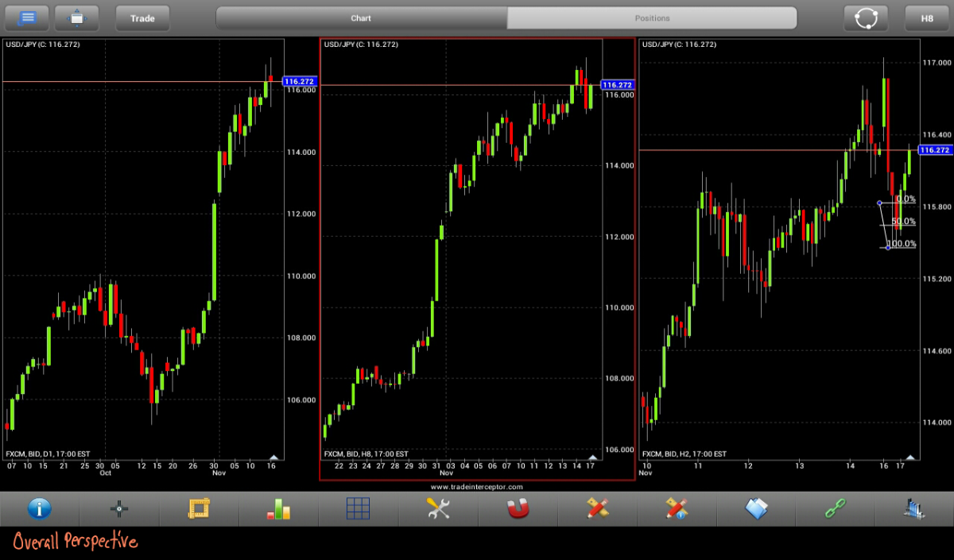Tap the 'FXCM, BID, H8, 17:00 EST' label
The width and height of the screenshot is (954, 560).
[x=366, y=454]
